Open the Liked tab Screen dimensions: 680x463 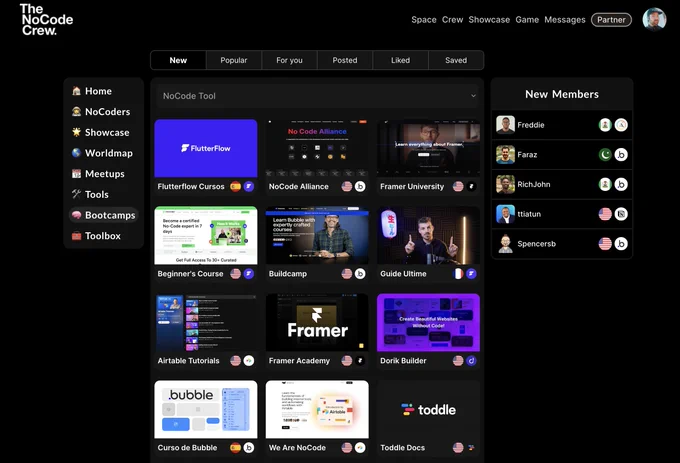coord(400,60)
